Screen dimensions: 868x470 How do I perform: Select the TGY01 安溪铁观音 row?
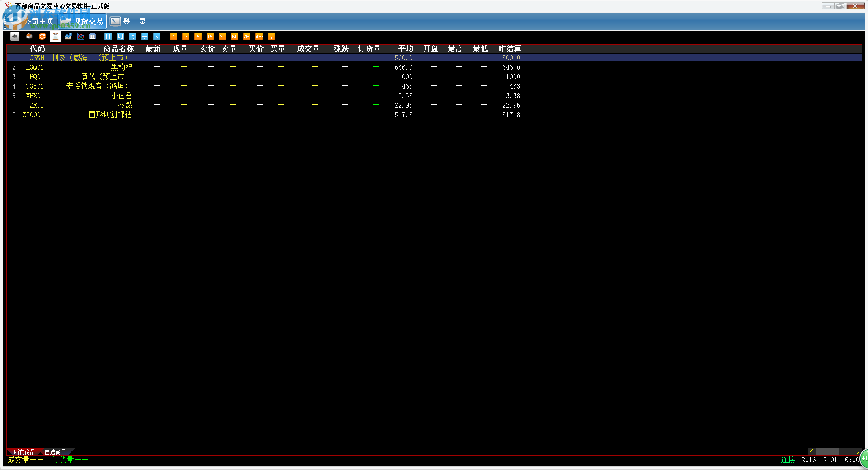click(x=434, y=86)
